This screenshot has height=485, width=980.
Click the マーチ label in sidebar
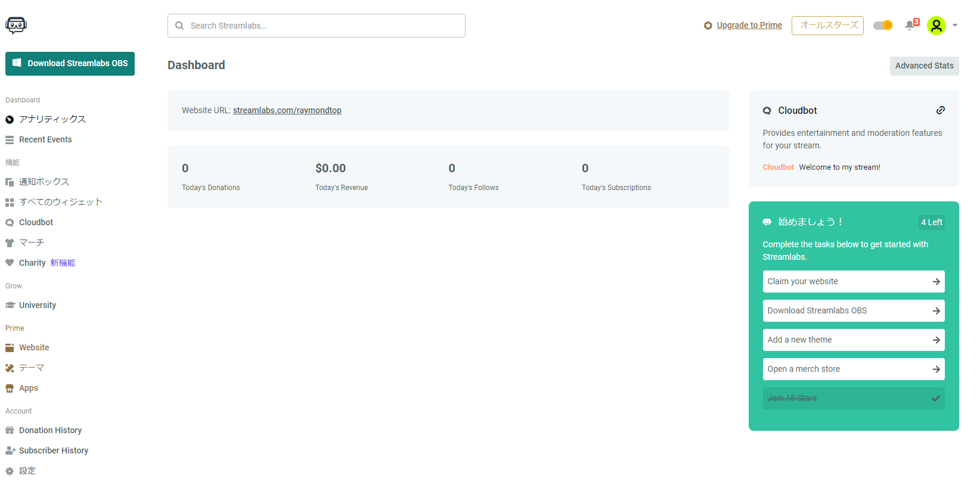tap(32, 242)
